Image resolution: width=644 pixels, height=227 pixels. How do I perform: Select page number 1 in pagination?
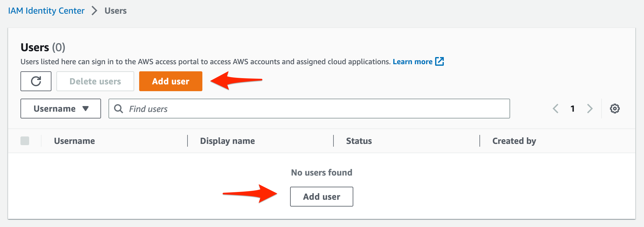(573, 109)
